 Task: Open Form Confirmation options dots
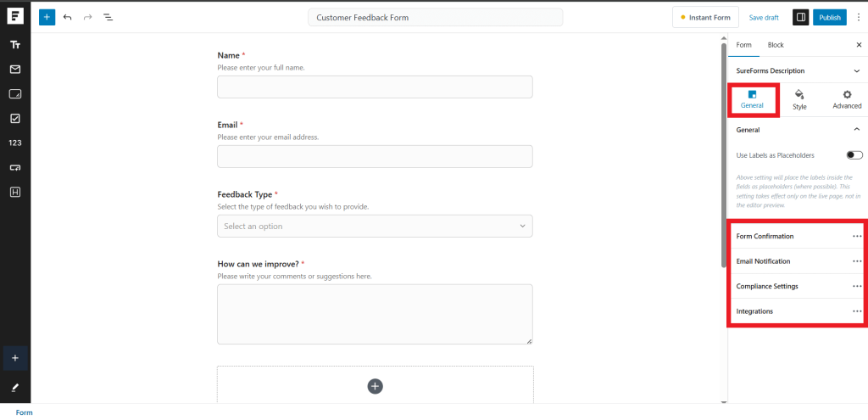click(x=857, y=236)
